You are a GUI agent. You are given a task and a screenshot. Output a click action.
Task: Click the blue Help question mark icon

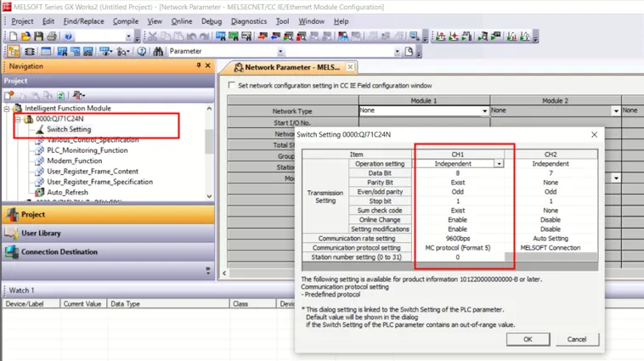68,37
